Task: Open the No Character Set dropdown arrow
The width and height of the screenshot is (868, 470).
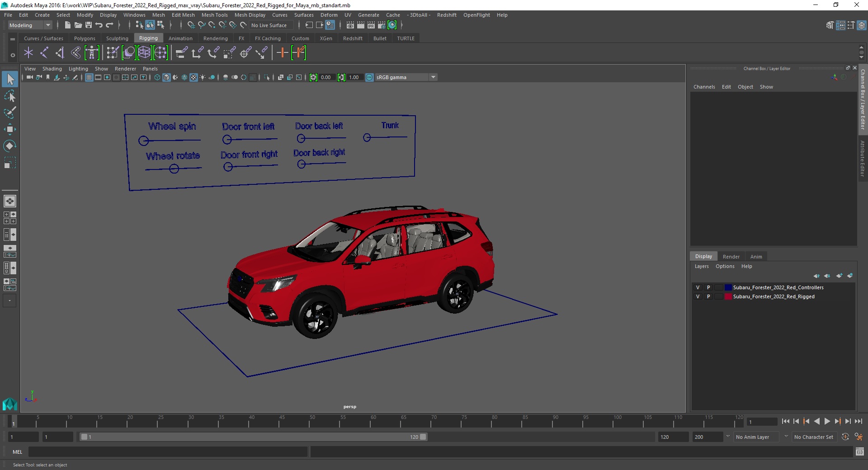Action: point(786,437)
